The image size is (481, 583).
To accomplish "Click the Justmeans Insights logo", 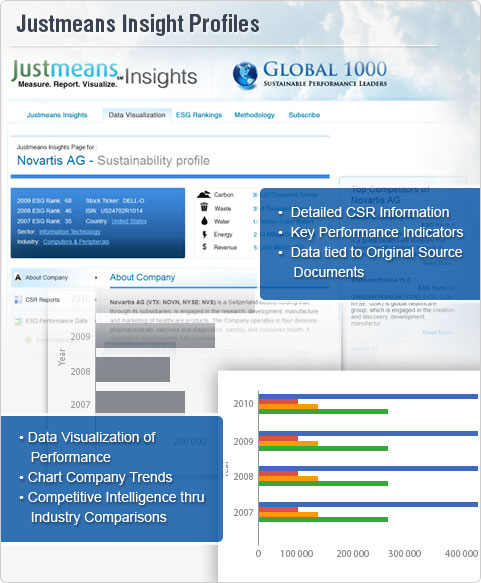I will pyautogui.click(x=104, y=75).
